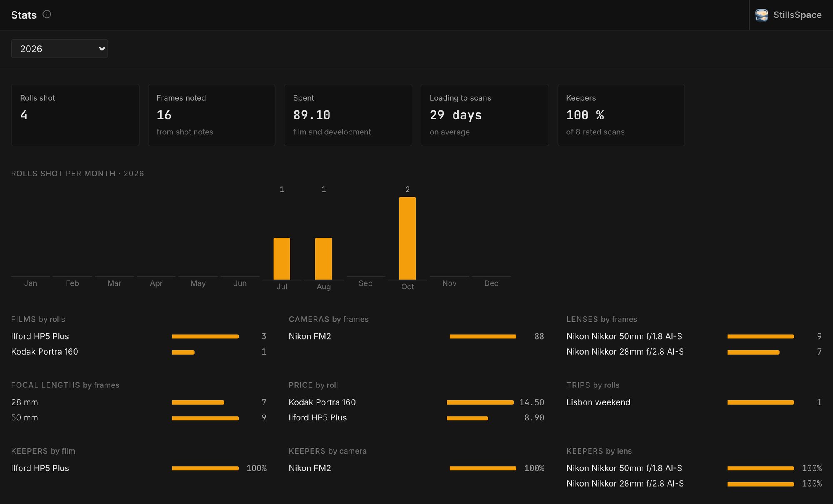Click Kodak Portra 160 in Price by roll
This screenshot has width=833, height=504.
(x=416, y=402)
